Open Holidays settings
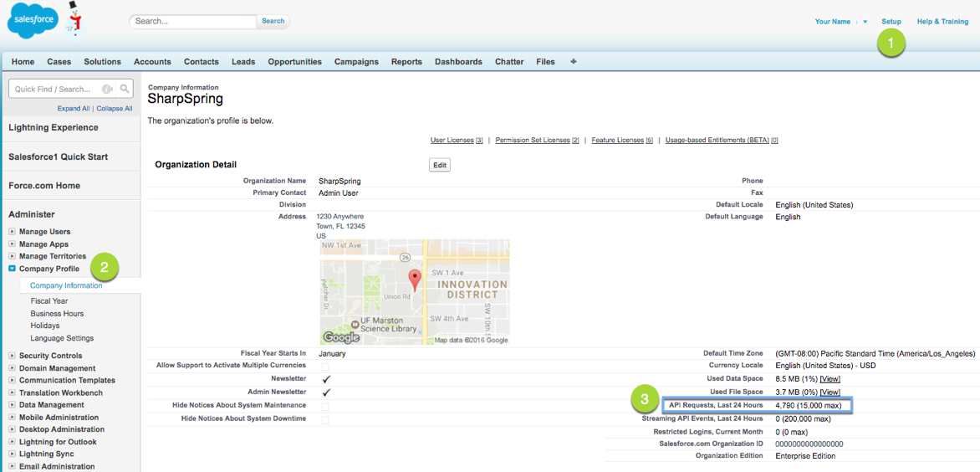 pyautogui.click(x=45, y=326)
